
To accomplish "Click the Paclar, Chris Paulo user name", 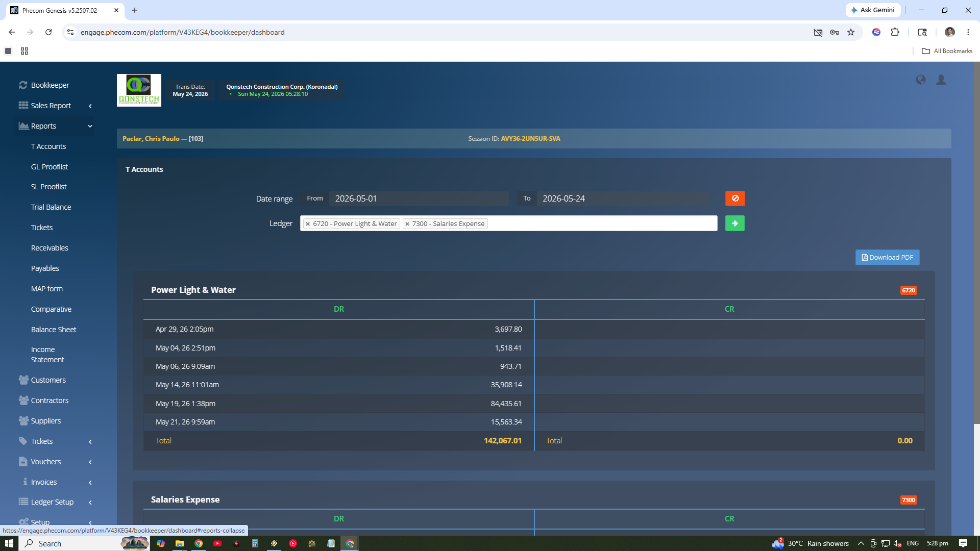I will (151, 139).
